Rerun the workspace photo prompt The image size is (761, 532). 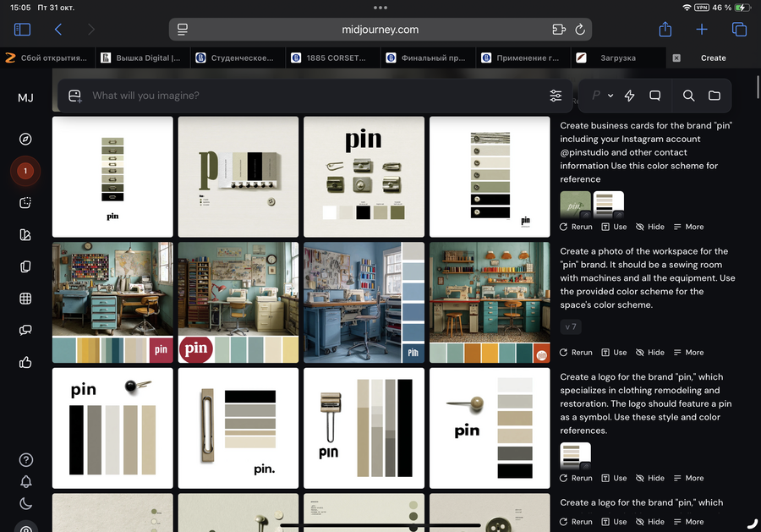(x=576, y=353)
